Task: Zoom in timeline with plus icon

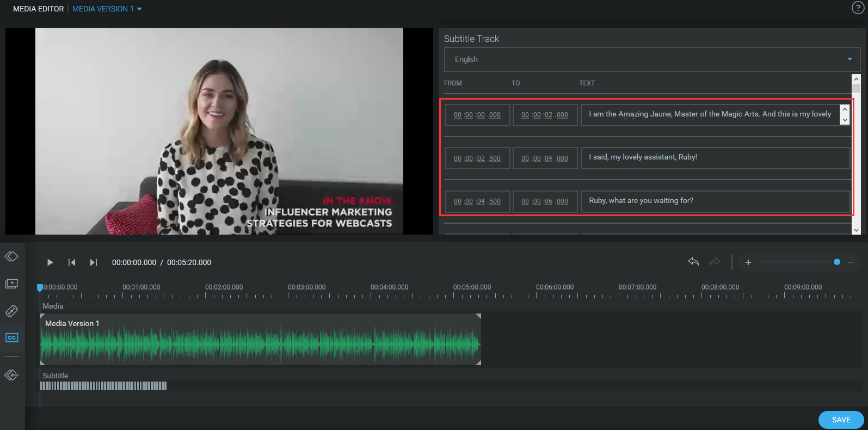Action: pyautogui.click(x=748, y=262)
